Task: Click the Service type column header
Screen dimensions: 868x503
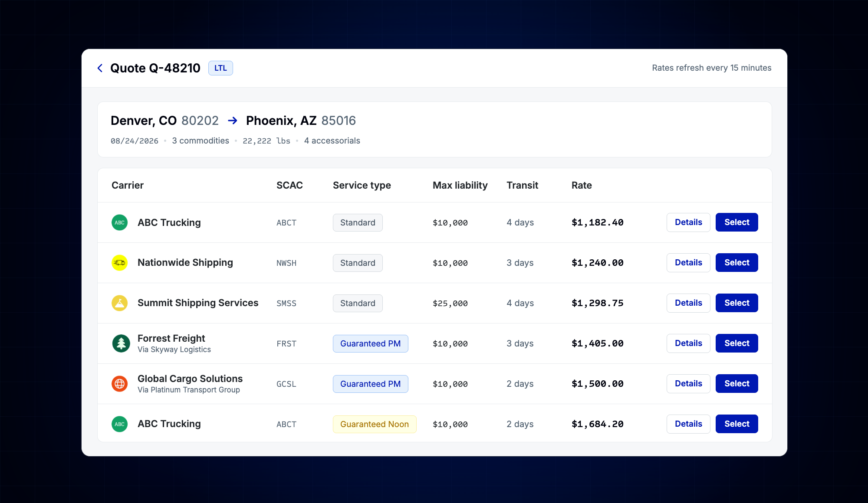Action: pos(362,185)
